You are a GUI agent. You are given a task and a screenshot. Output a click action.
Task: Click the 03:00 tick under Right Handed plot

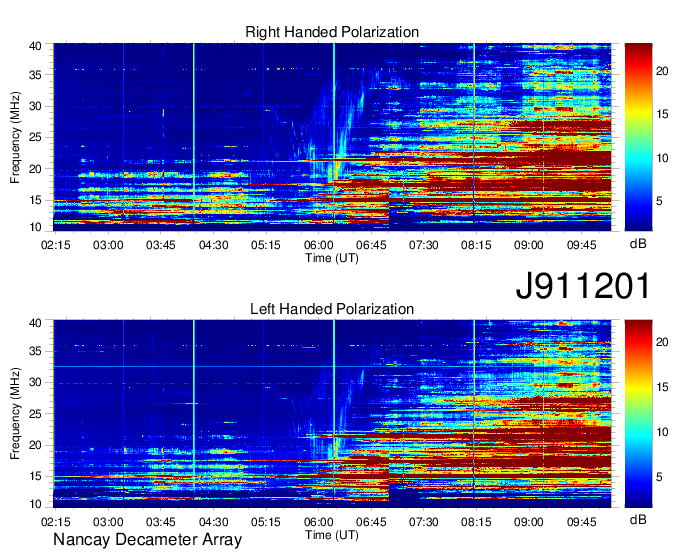pos(108,245)
